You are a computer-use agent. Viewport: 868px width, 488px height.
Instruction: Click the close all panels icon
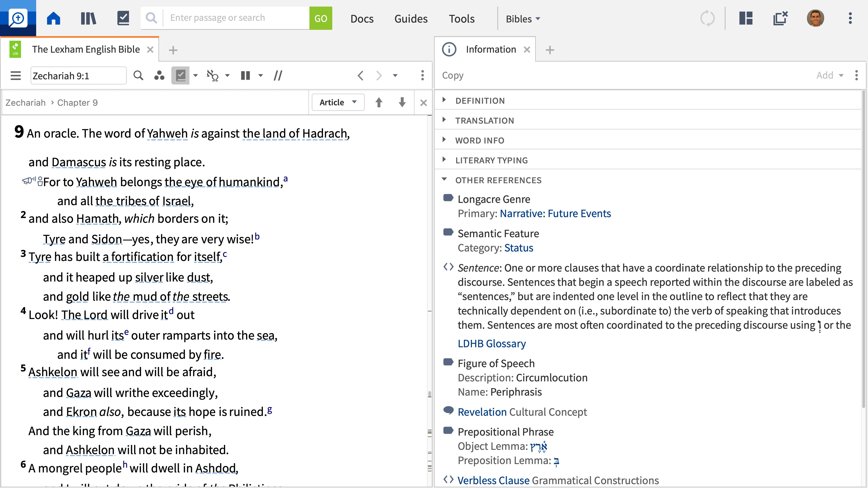[780, 18]
